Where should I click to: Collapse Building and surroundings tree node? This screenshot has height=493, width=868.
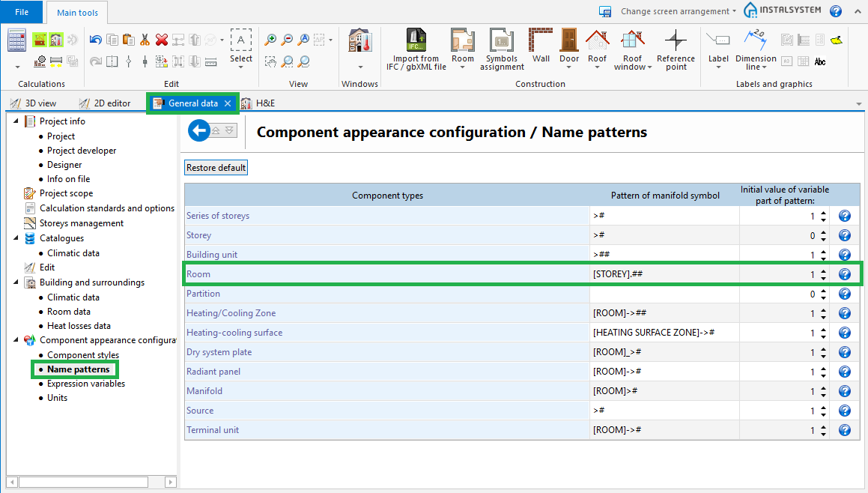(16, 282)
